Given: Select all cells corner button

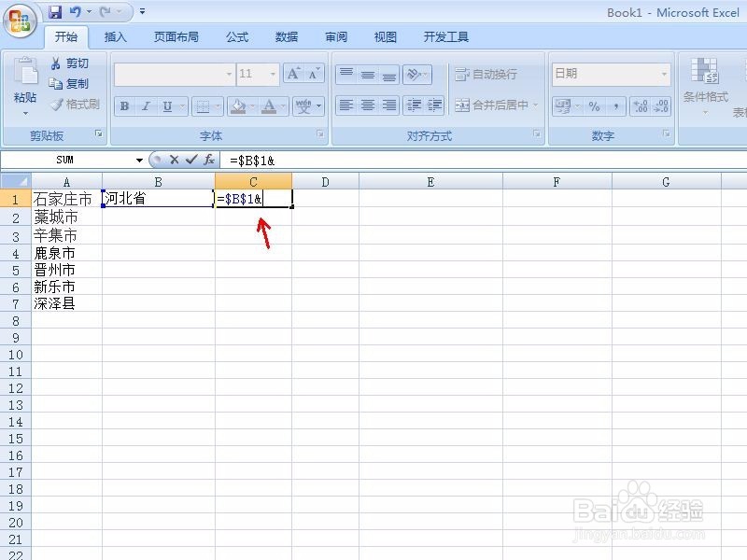Looking at the screenshot, I should 16,181.
